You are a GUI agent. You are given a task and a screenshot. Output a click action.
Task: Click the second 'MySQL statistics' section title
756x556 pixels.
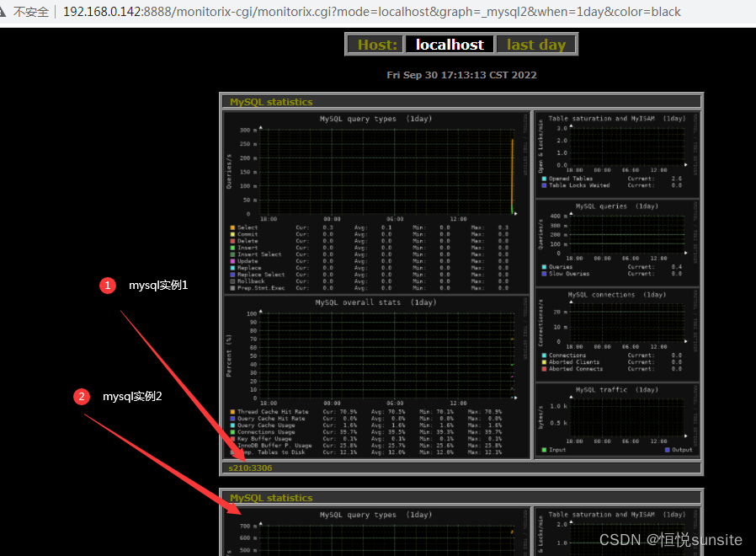(271, 498)
